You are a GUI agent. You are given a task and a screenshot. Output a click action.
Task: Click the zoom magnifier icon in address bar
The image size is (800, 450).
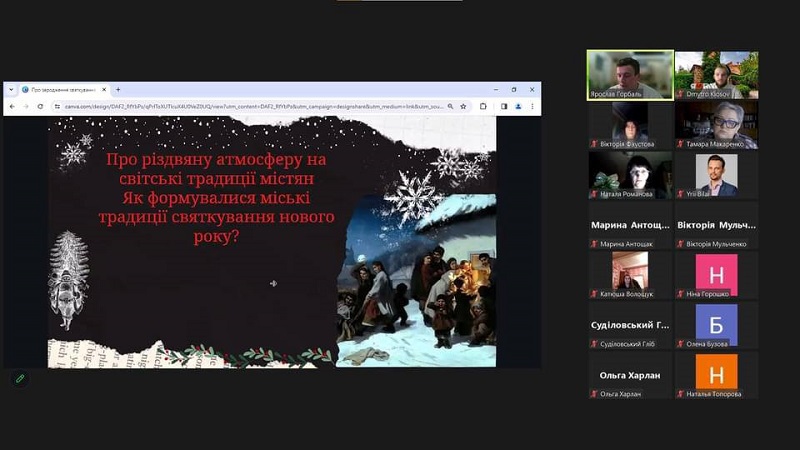pos(451,106)
